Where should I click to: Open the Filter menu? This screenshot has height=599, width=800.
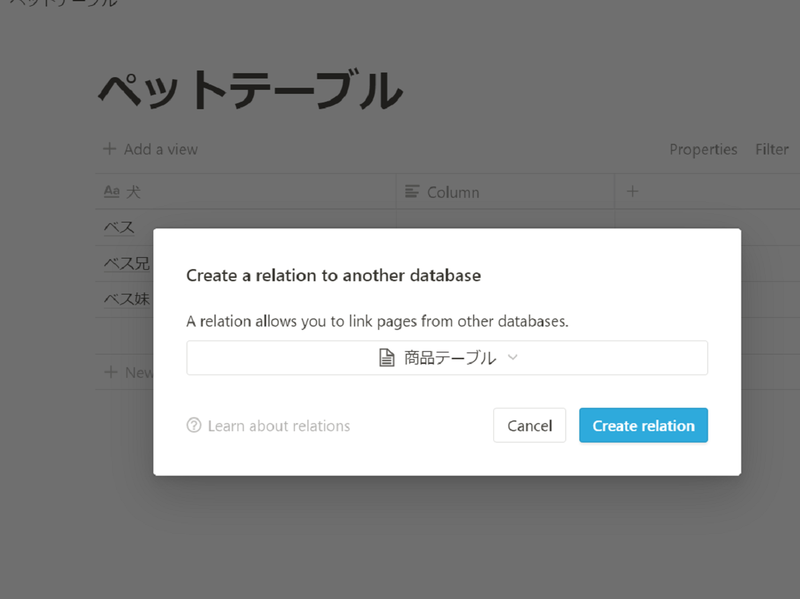pyautogui.click(x=772, y=149)
